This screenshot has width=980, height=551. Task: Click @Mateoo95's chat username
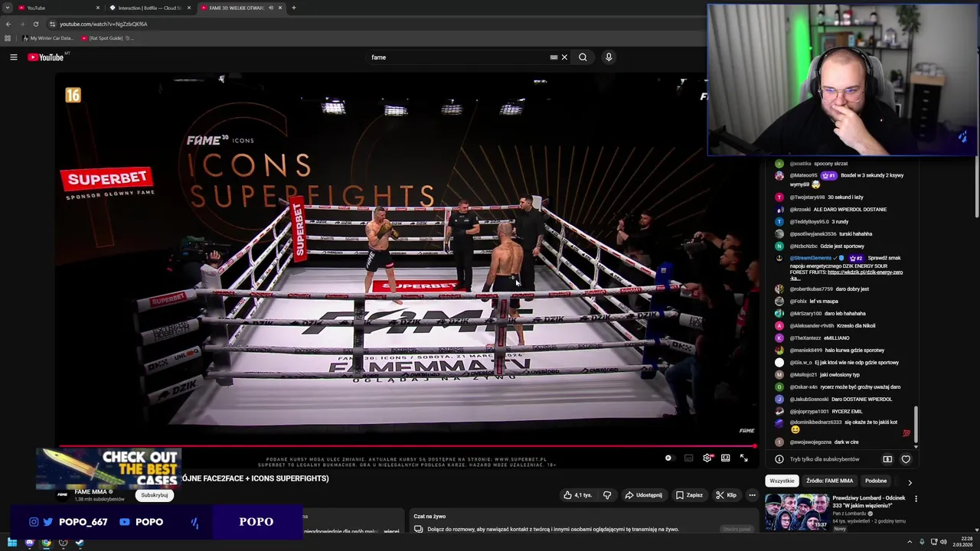pyautogui.click(x=803, y=175)
